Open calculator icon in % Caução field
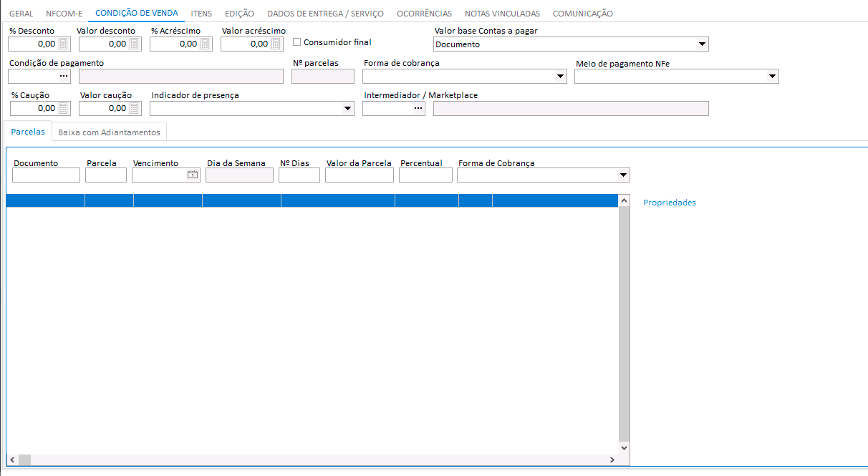The height and width of the screenshot is (476, 868). click(x=63, y=109)
